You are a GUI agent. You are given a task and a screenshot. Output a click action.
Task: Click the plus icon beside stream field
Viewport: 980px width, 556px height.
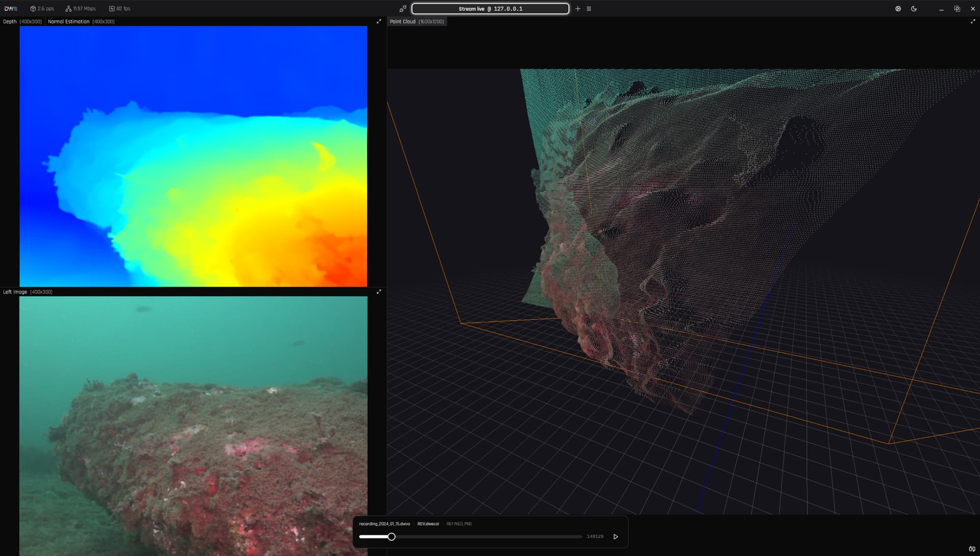tap(578, 9)
